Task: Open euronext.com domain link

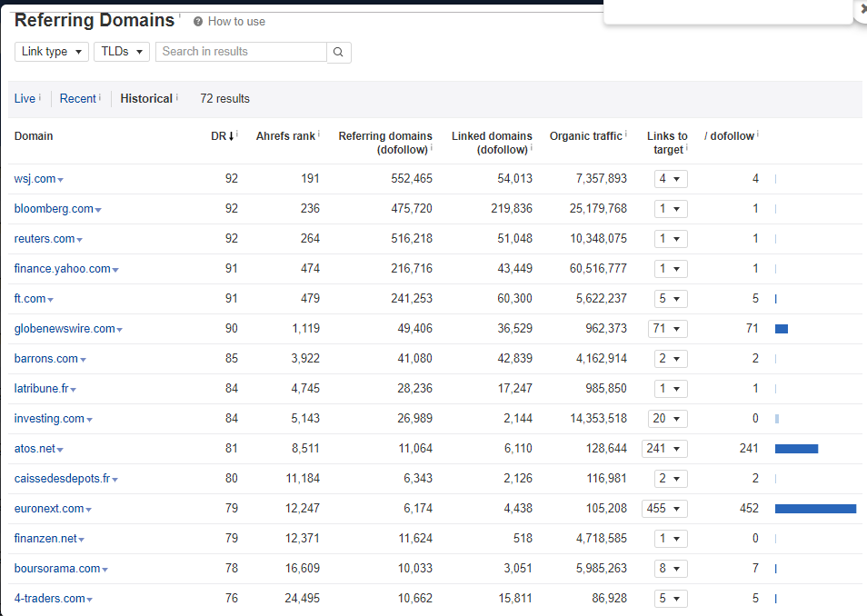Action: coord(49,508)
